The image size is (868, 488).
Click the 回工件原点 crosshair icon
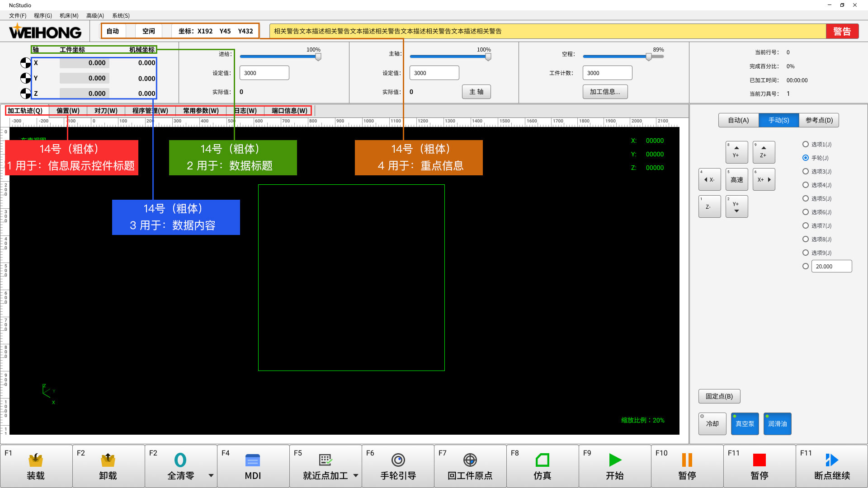pyautogui.click(x=470, y=460)
